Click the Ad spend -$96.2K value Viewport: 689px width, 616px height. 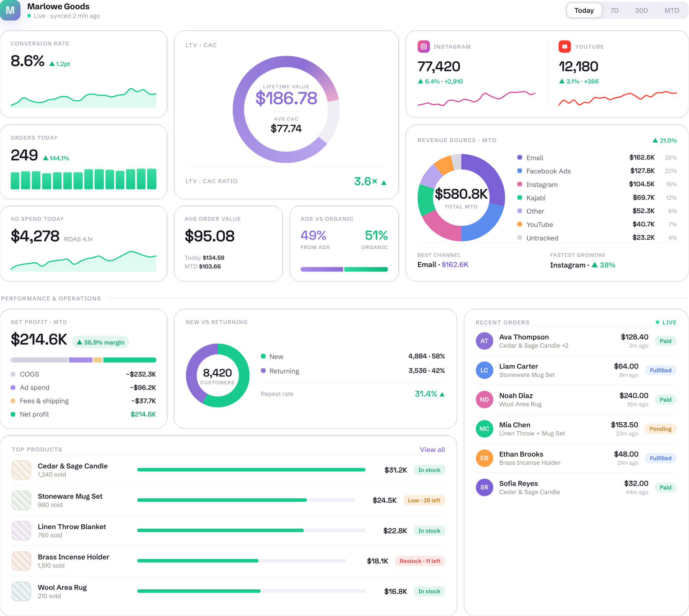tap(143, 387)
